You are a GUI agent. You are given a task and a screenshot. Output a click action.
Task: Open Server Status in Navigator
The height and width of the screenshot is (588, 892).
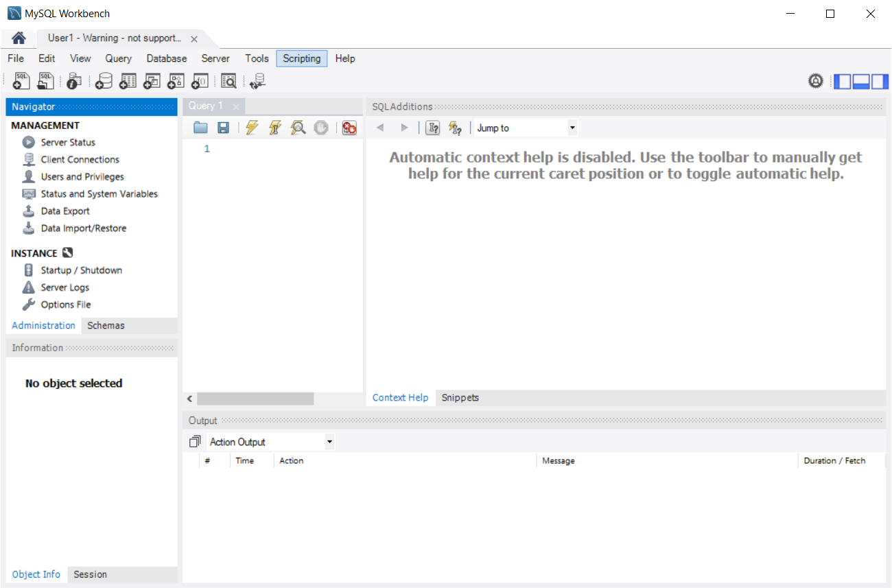point(68,142)
